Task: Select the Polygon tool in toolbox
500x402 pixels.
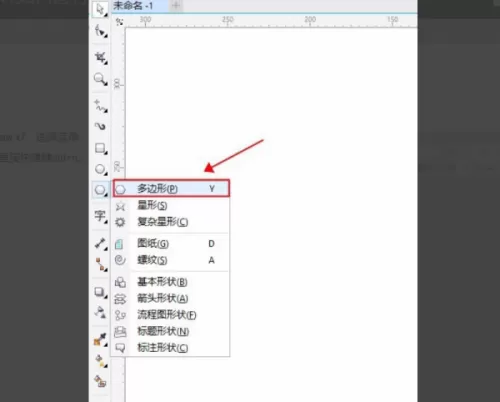Action: pyautogui.click(x=100, y=190)
